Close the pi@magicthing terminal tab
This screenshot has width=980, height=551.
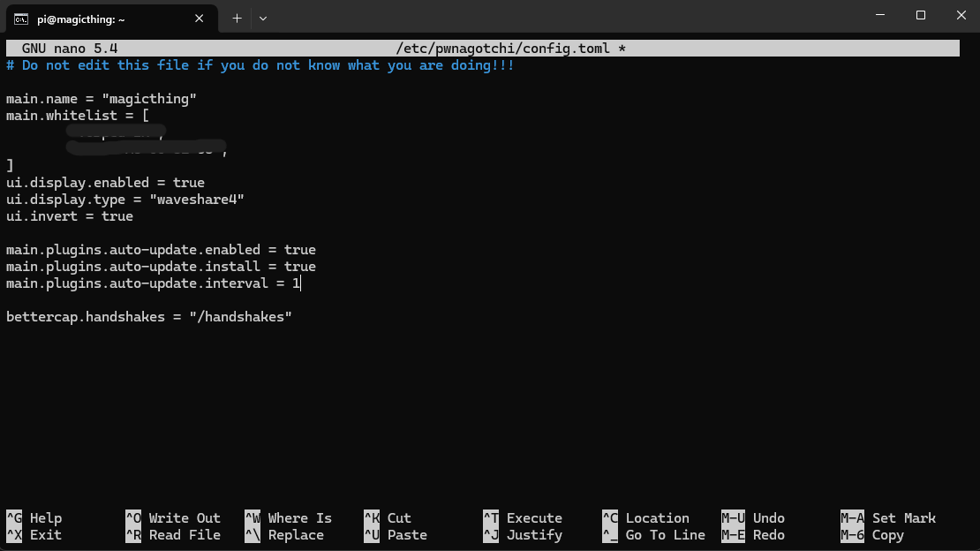coord(200,18)
